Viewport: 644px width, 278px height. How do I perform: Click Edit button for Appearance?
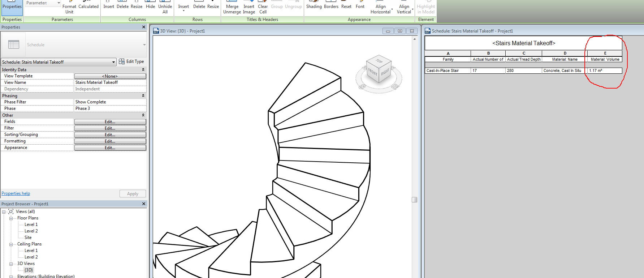click(x=110, y=148)
